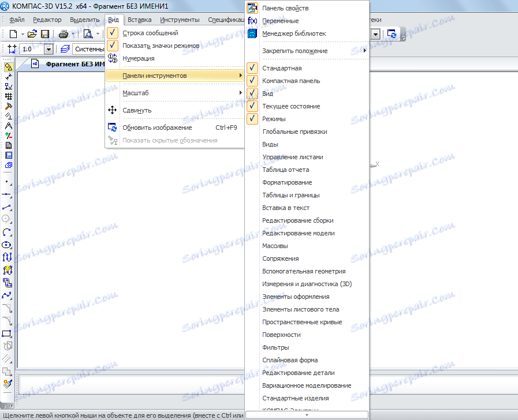Select the Dimensions panel icon
The height and width of the screenshot is (420, 518).
8,77
